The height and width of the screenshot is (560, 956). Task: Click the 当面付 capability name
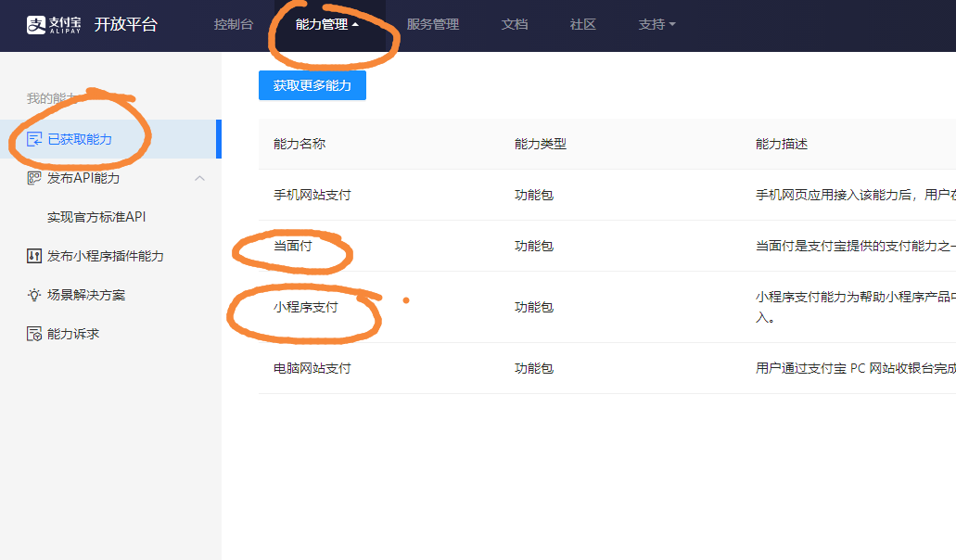pos(293,247)
